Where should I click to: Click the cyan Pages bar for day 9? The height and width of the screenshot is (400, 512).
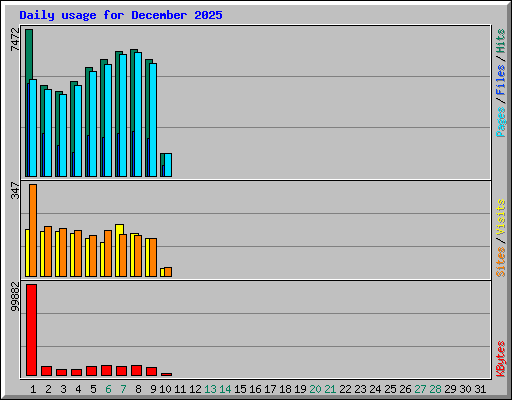pyautogui.click(x=153, y=120)
